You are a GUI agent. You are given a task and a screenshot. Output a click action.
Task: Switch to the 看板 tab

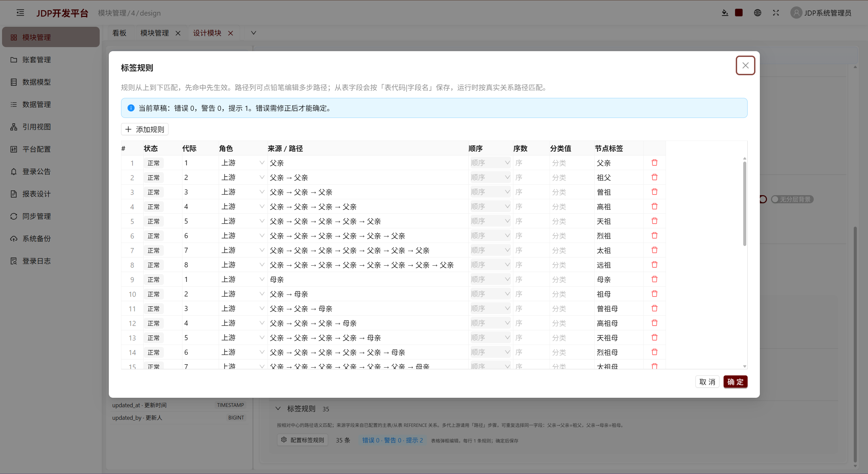(119, 33)
